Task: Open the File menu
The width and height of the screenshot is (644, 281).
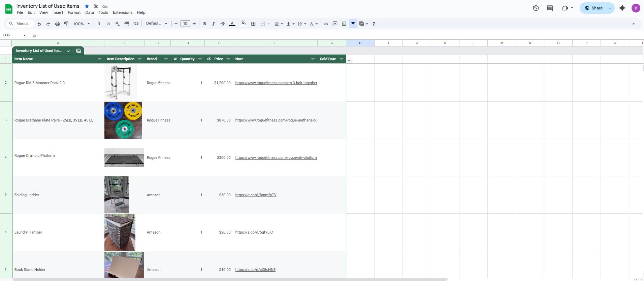Action: (20, 12)
